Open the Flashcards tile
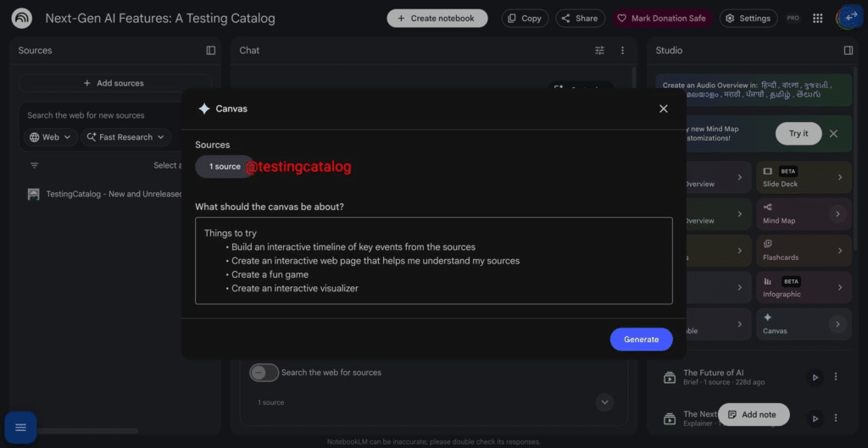 (x=804, y=252)
